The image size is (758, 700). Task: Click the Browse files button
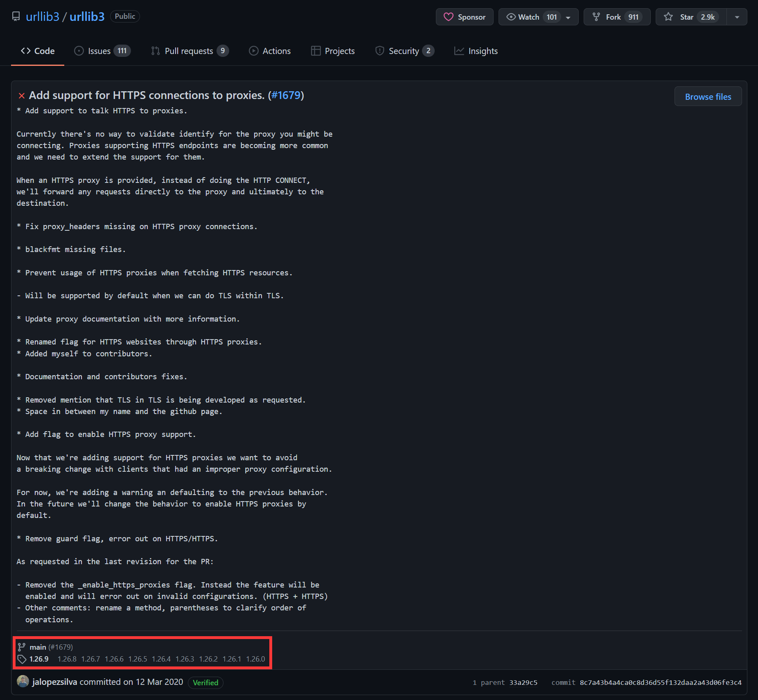pyautogui.click(x=708, y=97)
